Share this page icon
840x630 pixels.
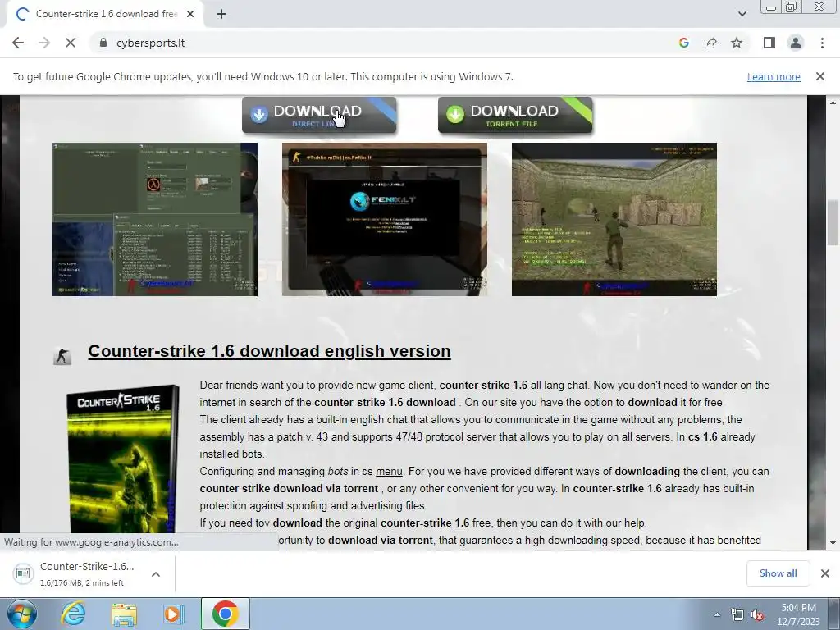pos(710,43)
